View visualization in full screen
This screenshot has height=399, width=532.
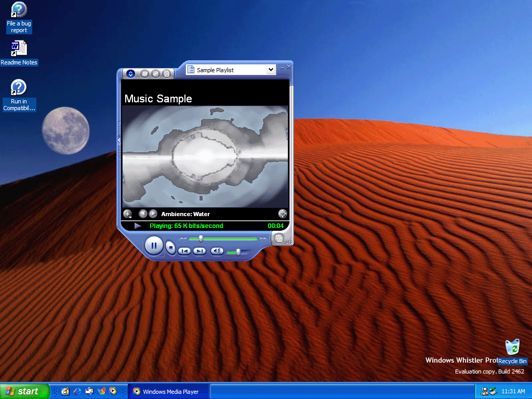282,214
